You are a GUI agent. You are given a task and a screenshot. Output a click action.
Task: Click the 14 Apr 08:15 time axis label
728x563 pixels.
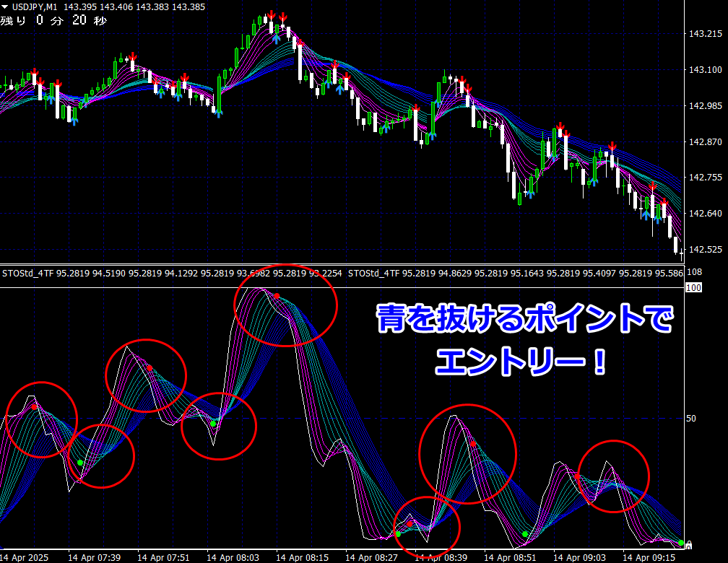302,557
